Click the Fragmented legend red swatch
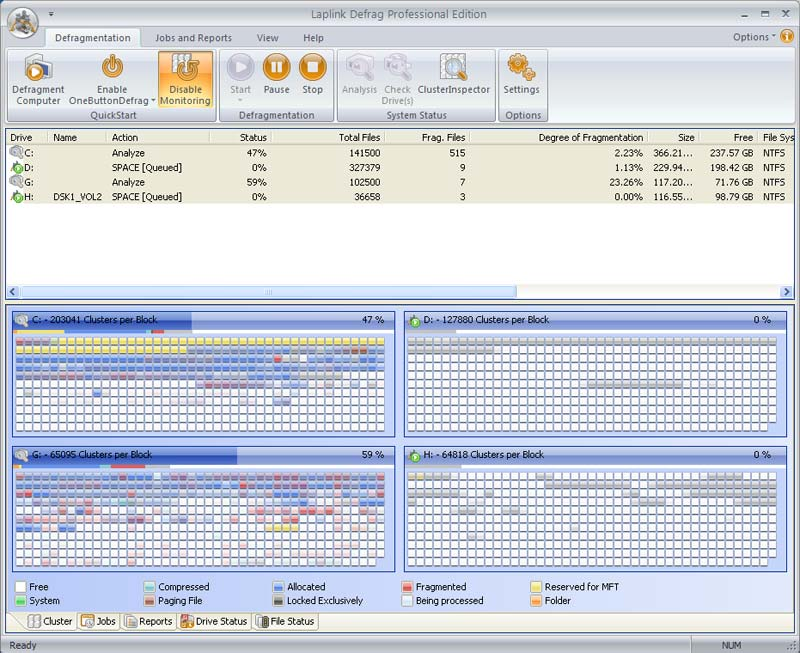Viewport: 800px width, 653px height. pyautogui.click(x=407, y=587)
